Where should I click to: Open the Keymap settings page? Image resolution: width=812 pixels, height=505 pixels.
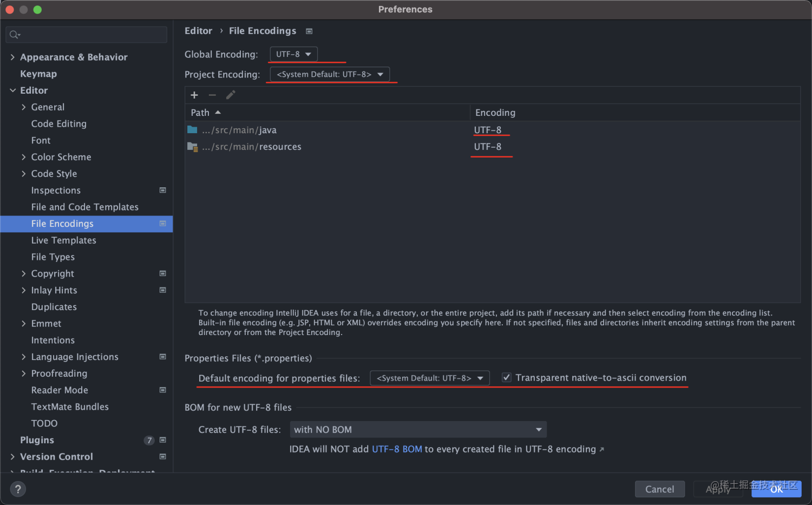[x=38, y=74]
